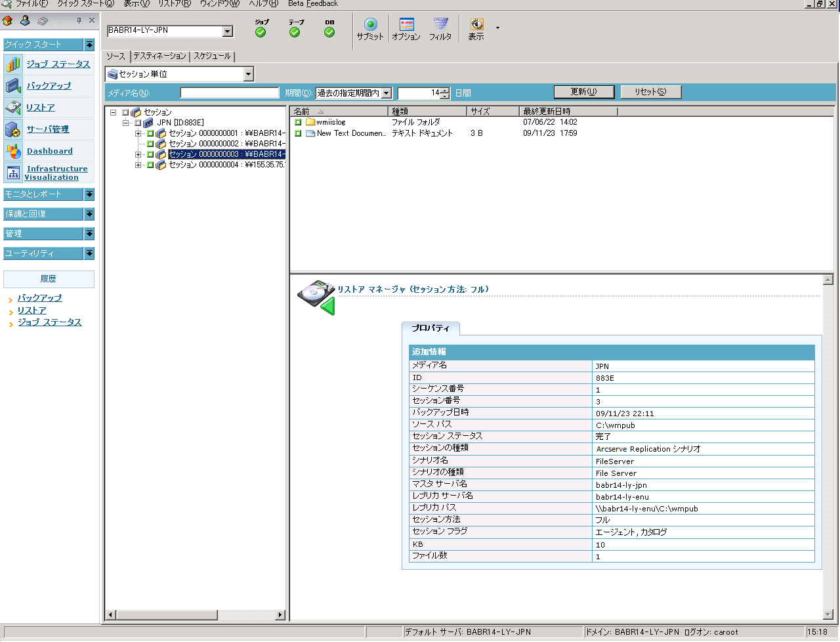Open the サーバ管理 link
Screen dimensions: 840x642
[x=48, y=129]
